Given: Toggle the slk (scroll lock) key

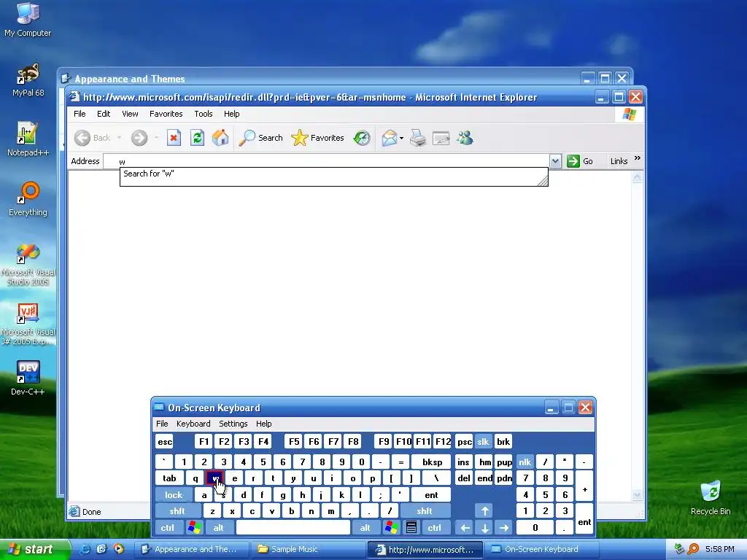Looking at the screenshot, I should point(483,441).
